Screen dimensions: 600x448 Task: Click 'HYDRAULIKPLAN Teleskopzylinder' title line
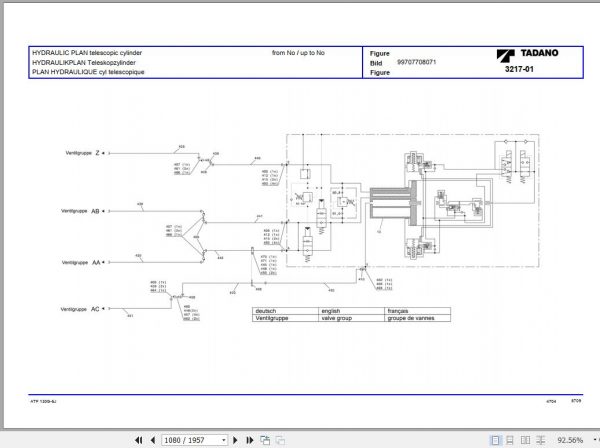84,62
